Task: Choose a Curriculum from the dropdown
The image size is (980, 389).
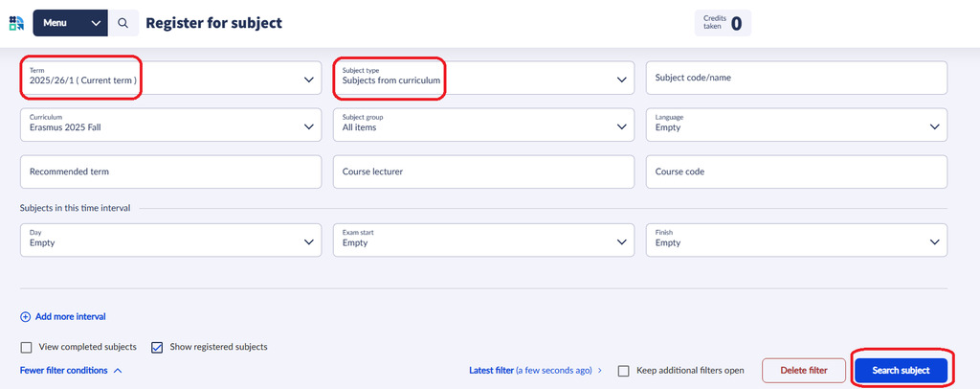Action: (x=170, y=125)
